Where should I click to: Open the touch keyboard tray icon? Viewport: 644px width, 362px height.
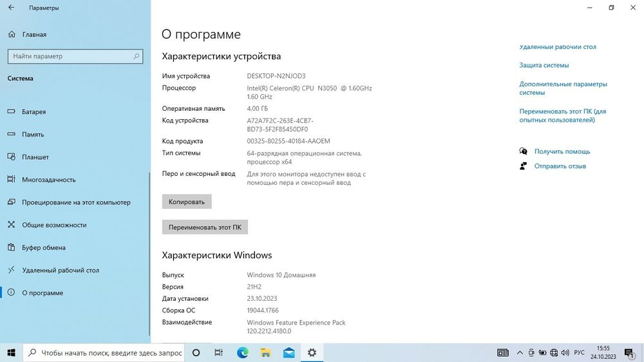503,352
